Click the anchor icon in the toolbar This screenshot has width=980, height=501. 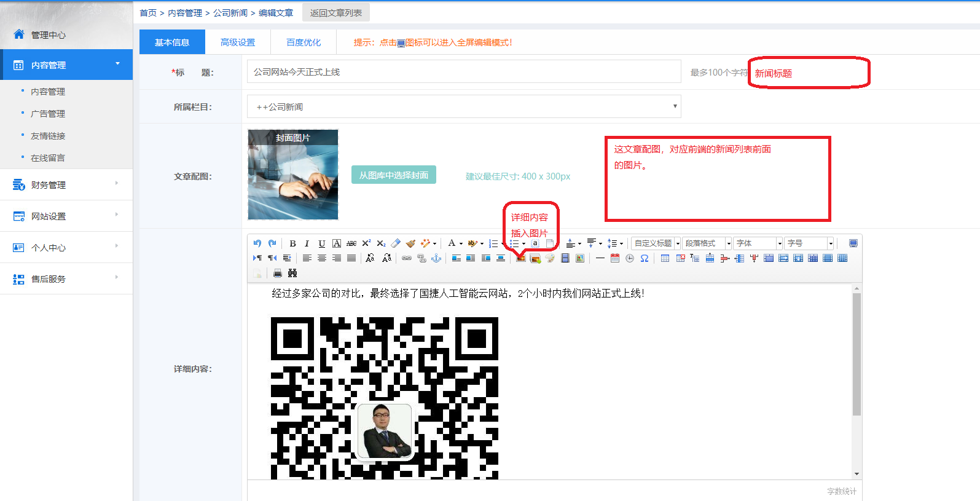tap(436, 258)
